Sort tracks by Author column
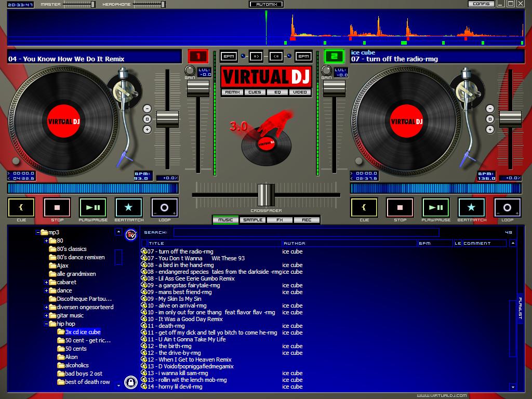 pos(349,243)
